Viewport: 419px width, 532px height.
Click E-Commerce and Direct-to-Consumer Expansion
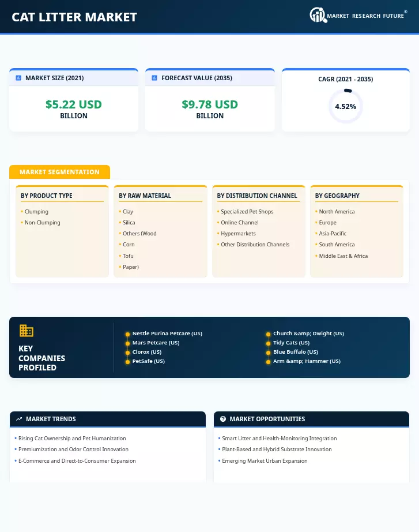coord(77,461)
